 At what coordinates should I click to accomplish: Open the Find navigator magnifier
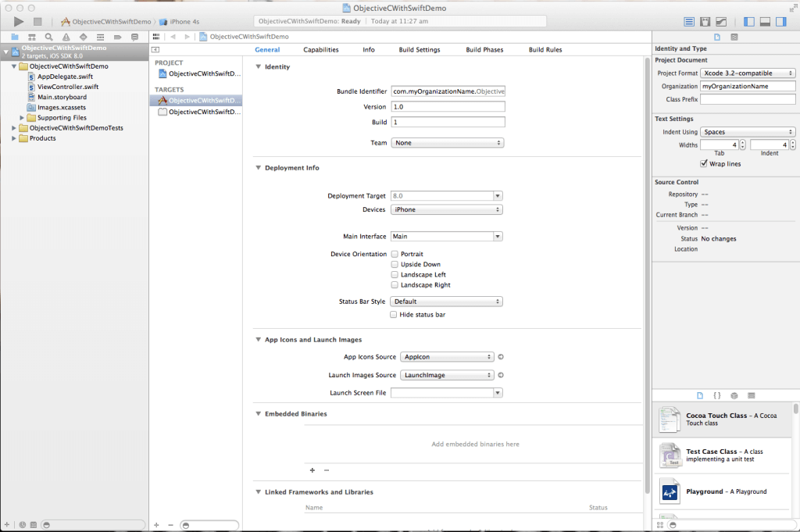49,37
